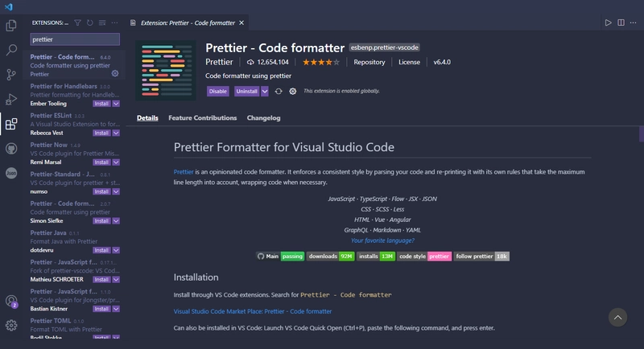Install Prettier Now
The width and height of the screenshot is (644, 349).
tap(101, 162)
